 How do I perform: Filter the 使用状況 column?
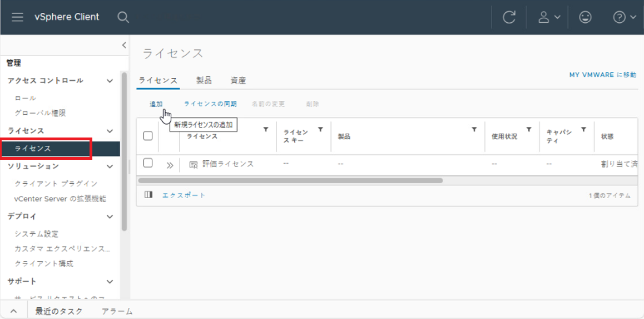click(529, 130)
